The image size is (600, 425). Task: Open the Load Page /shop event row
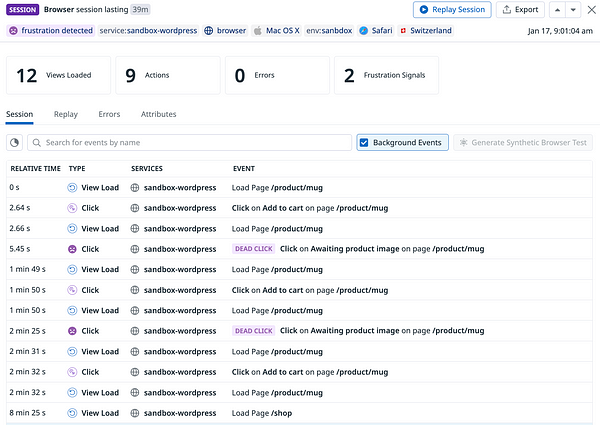click(300, 413)
